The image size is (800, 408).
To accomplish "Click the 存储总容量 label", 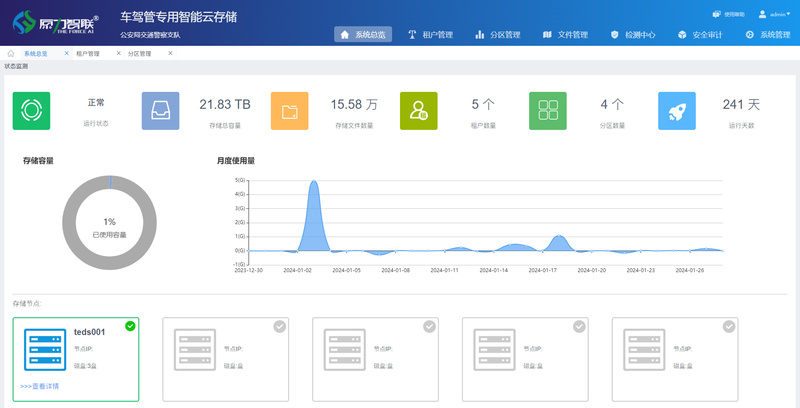I will coord(225,125).
